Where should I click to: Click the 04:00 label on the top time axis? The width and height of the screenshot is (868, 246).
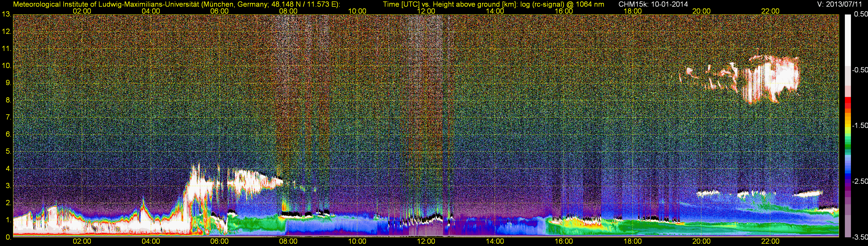tap(151, 11)
